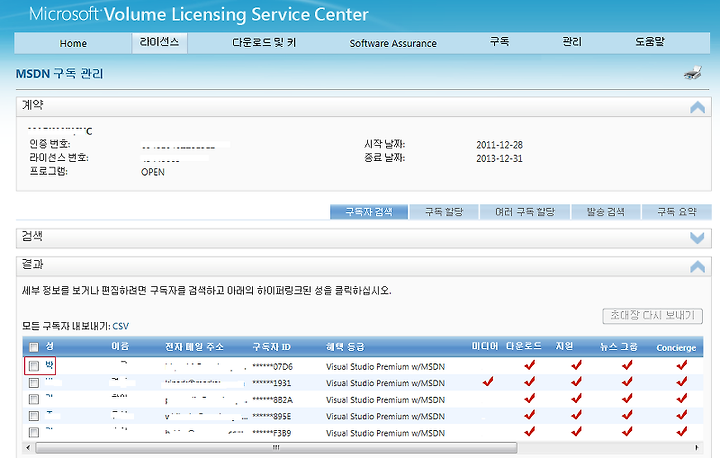Click the 지원 checkmark for subscriber ******07D6

[x=577, y=365]
